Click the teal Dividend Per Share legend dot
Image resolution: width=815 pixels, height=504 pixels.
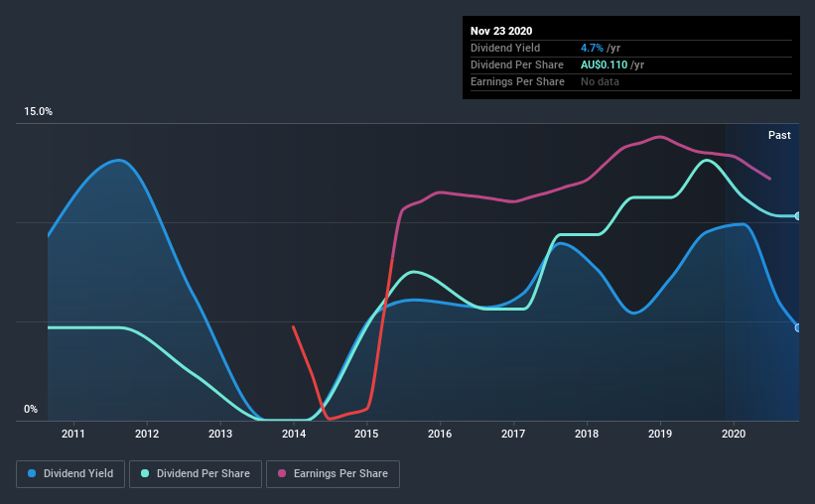coord(145,473)
